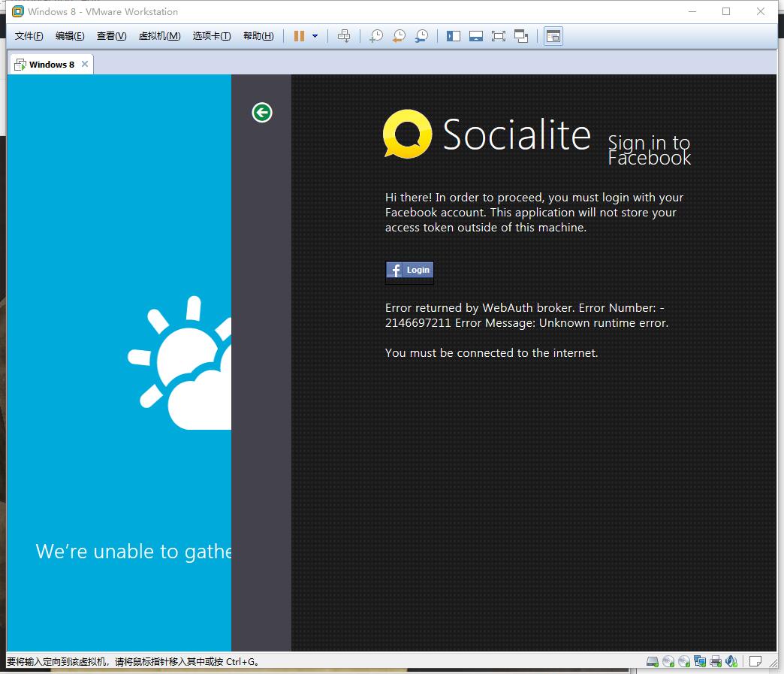Close the Windows 8 tab
The image size is (784, 674).
[x=85, y=64]
